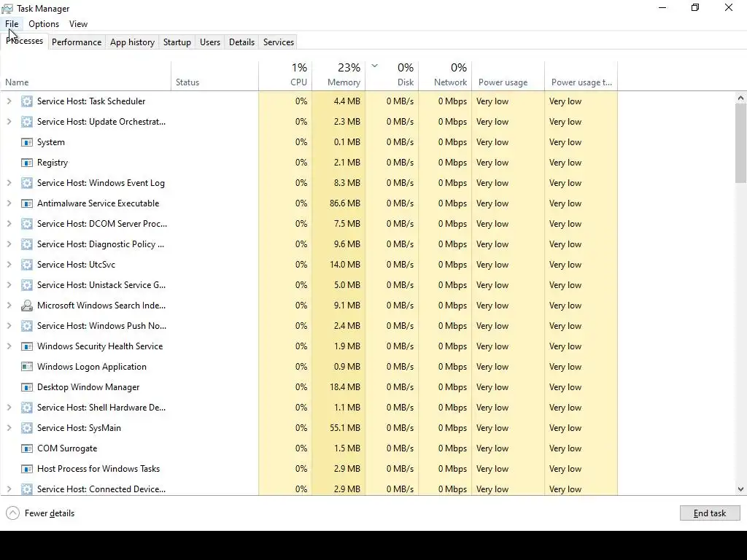Viewport: 747px width, 560px height.
Task: Click the Task Scheduler service host icon
Action: 27,101
